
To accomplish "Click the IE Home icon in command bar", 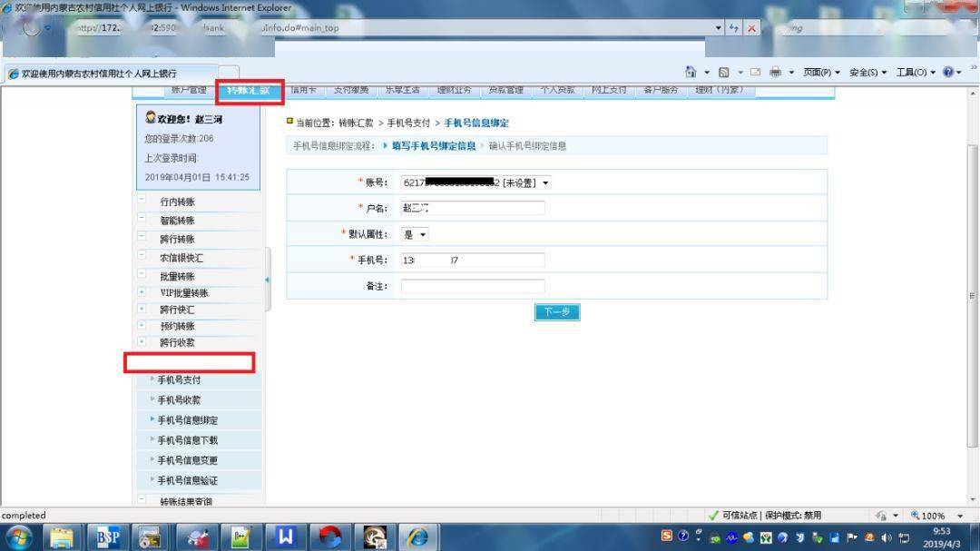I will 691,73.
